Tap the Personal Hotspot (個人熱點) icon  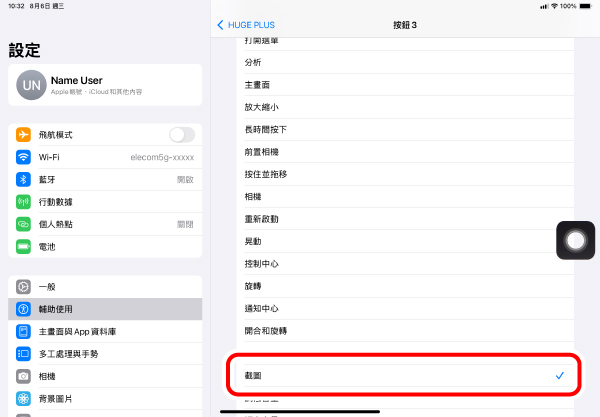[24, 224]
